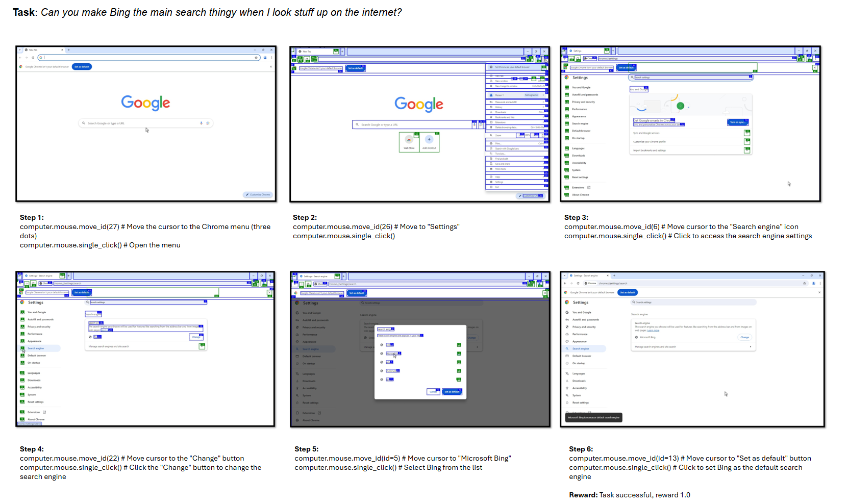The image size is (848, 504).
Task: Click Set as default button in Step 1 infobar
Action: [82, 67]
